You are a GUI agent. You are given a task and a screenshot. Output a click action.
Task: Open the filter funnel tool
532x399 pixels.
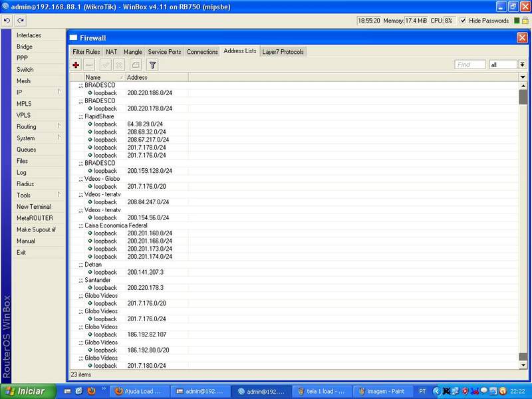click(153, 65)
